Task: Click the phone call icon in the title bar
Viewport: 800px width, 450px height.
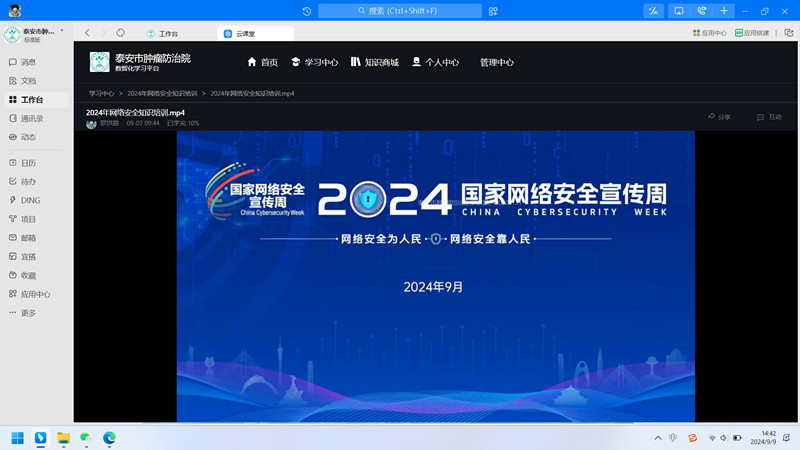Action: [x=702, y=11]
